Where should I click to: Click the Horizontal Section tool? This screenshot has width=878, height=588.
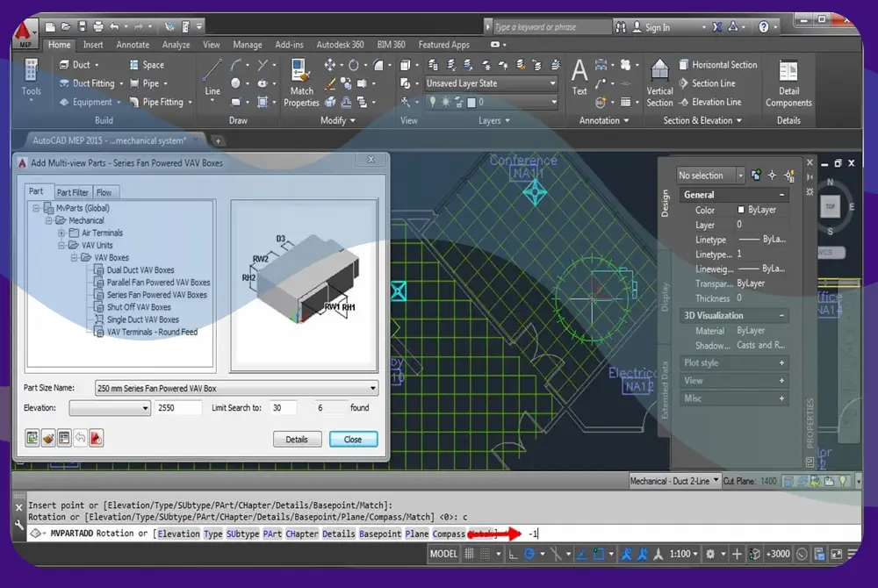(718, 65)
